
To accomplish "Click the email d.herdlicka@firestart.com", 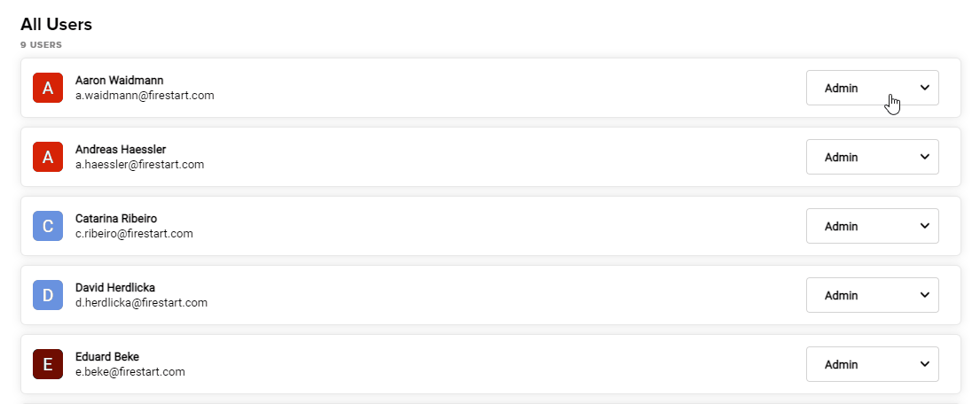I will [x=141, y=303].
